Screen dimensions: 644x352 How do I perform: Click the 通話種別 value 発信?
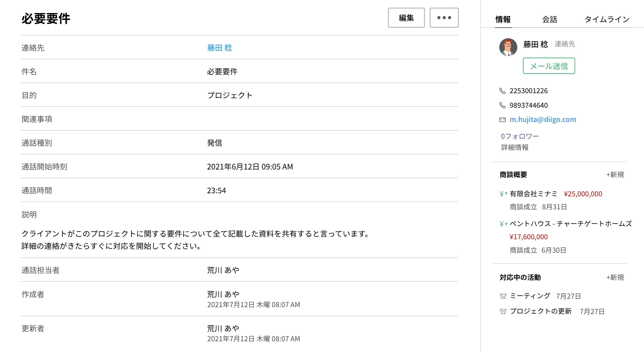[215, 143]
